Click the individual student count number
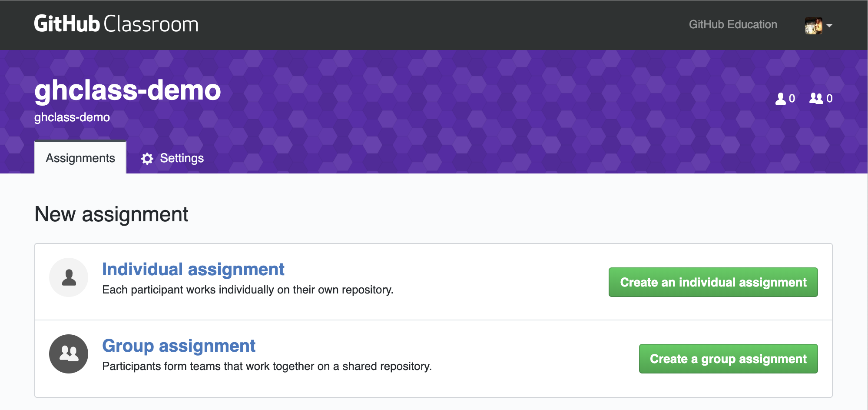868x410 pixels. (x=792, y=99)
